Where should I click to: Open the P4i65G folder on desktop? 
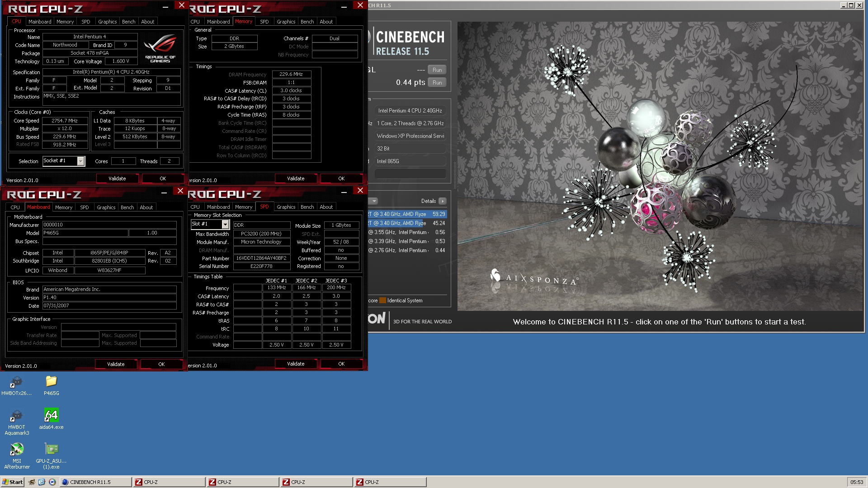pyautogui.click(x=51, y=385)
